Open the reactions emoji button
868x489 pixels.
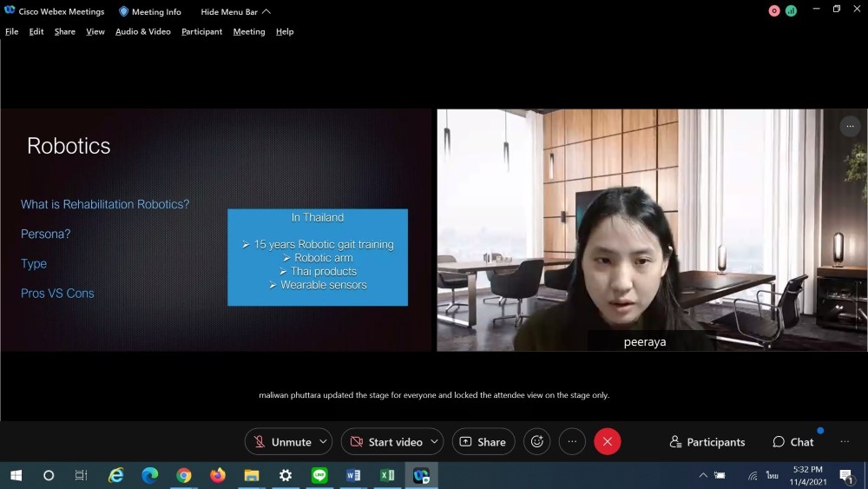(537, 442)
